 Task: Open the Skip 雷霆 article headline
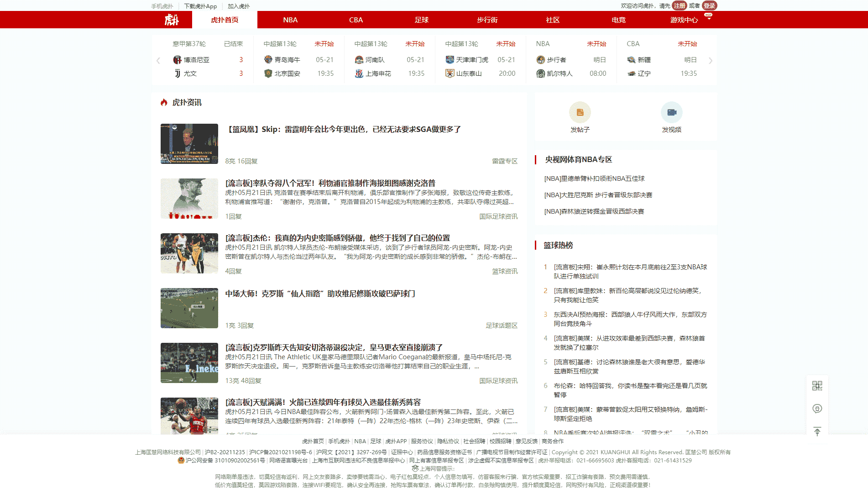(x=343, y=129)
